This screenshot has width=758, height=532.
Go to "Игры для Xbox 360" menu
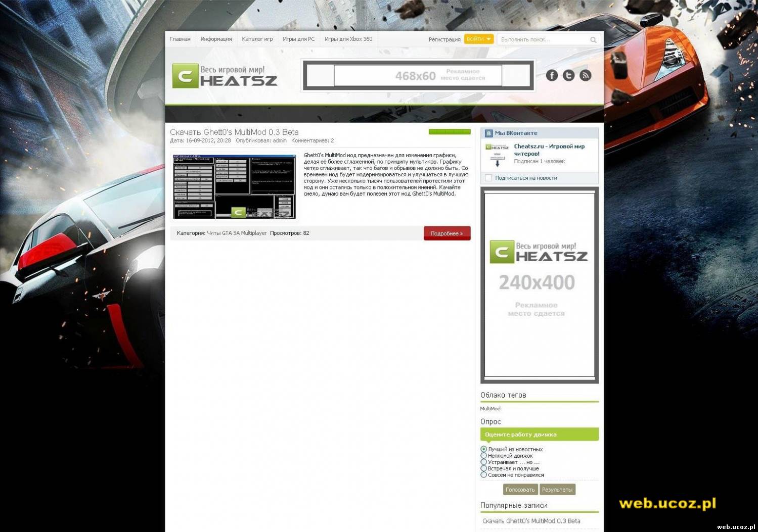click(348, 39)
